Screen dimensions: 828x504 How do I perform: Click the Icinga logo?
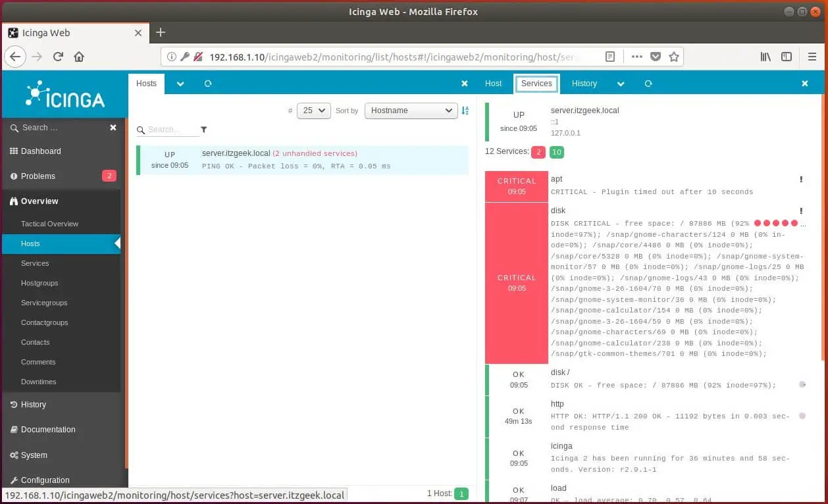tap(65, 94)
